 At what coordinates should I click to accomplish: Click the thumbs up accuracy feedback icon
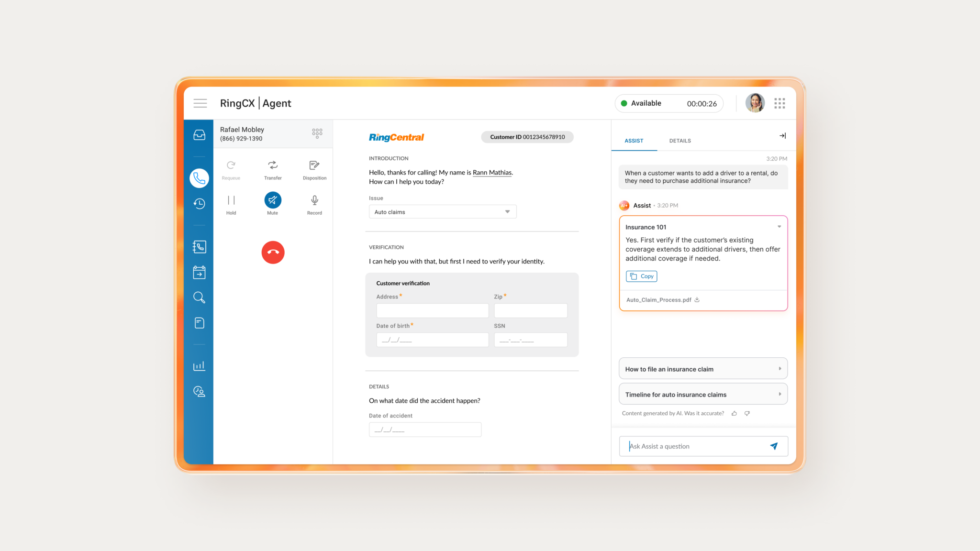734,413
